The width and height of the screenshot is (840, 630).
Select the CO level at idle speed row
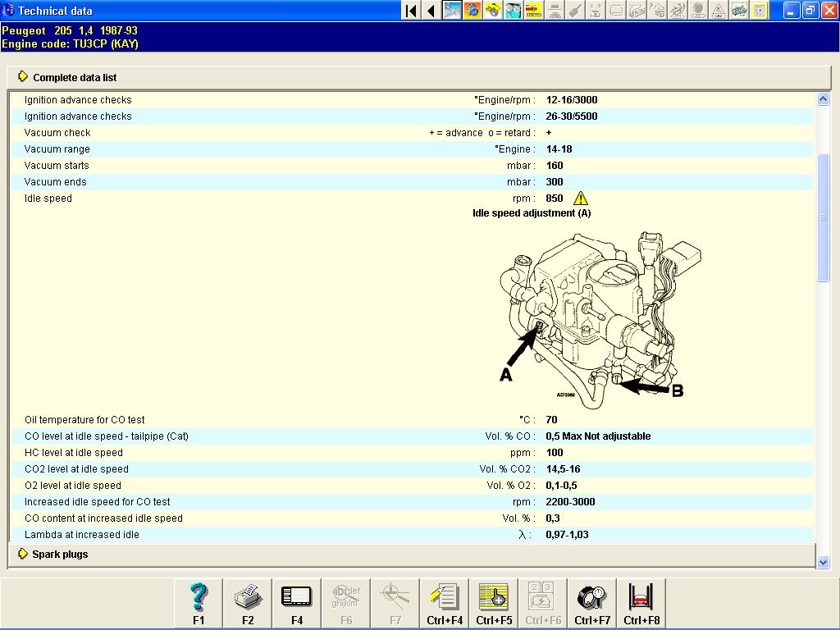(x=412, y=436)
